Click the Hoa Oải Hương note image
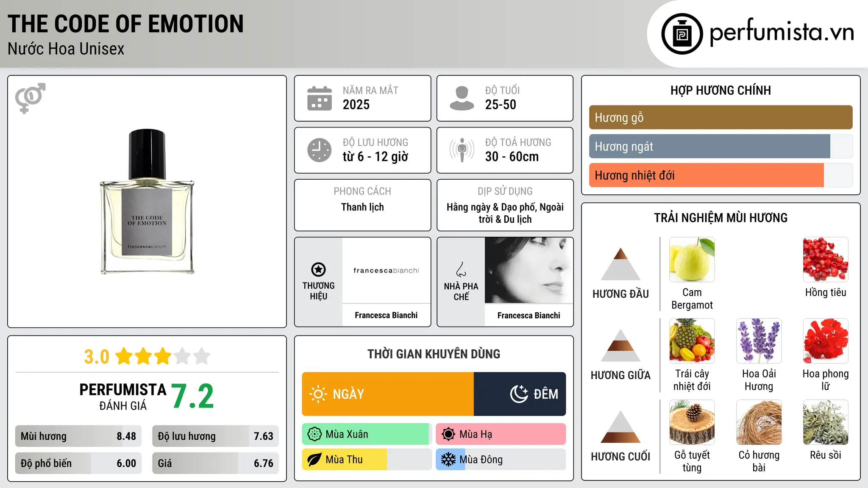This screenshot has width=868, height=488. [x=759, y=341]
